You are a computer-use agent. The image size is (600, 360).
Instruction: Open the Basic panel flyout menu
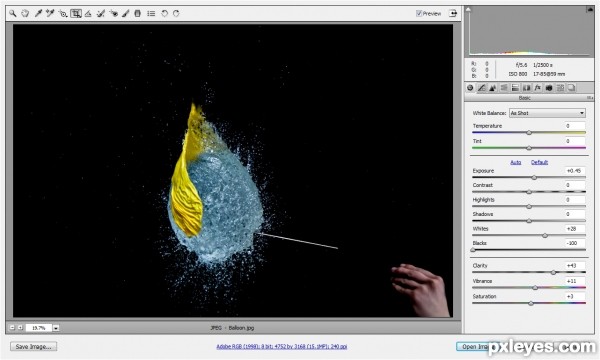[590, 98]
